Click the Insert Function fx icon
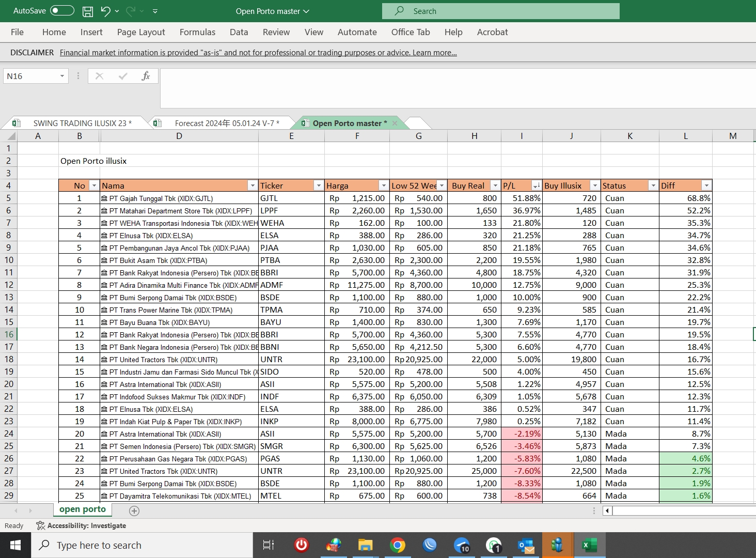The width and height of the screenshot is (756, 558). (146, 76)
